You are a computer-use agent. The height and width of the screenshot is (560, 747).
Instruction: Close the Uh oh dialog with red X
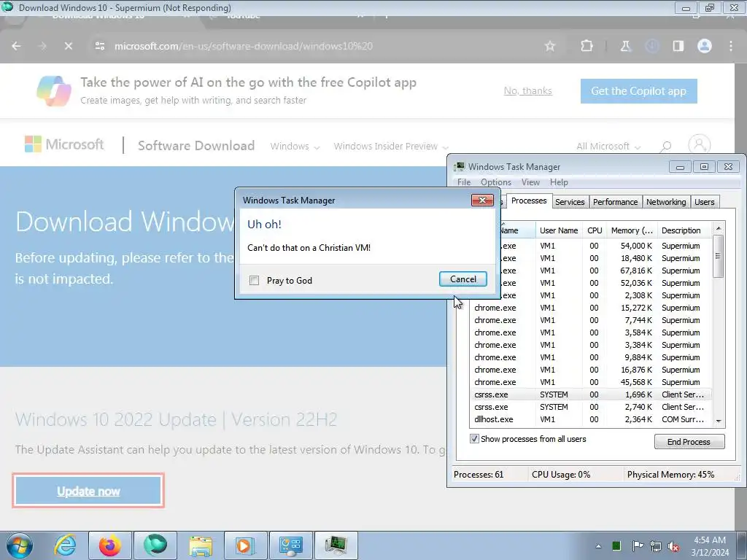pos(482,200)
